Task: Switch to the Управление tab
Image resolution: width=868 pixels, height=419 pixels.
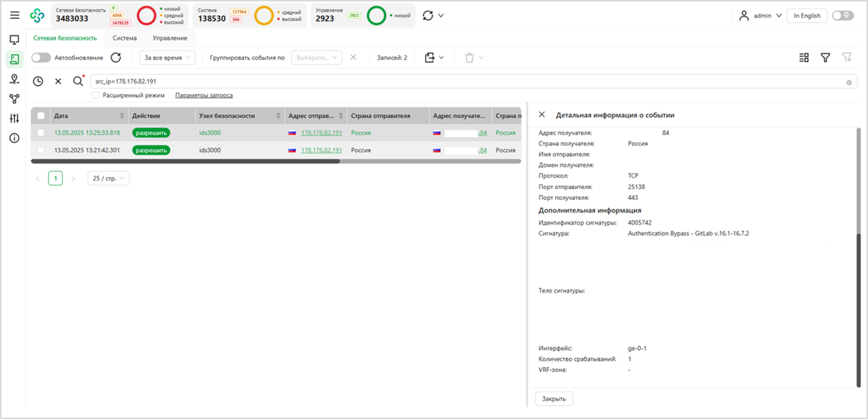Action: (169, 38)
